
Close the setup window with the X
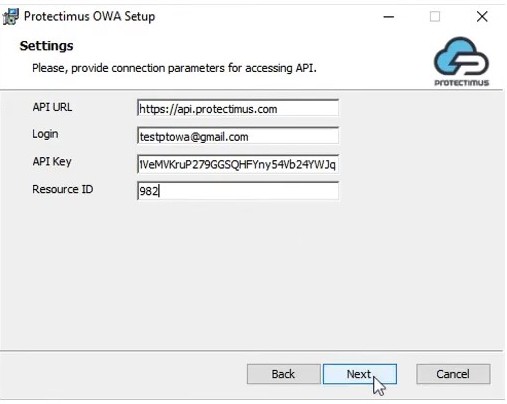(x=482, y=16)
